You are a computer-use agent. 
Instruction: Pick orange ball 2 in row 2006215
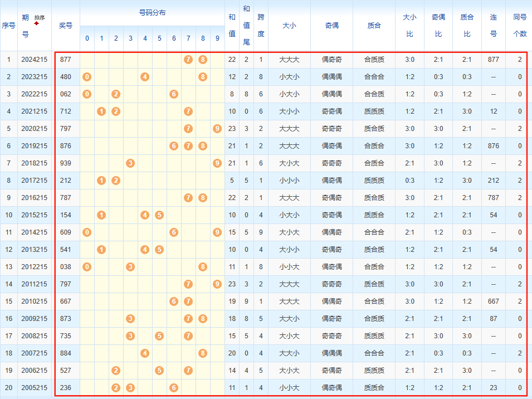[116, 371]
